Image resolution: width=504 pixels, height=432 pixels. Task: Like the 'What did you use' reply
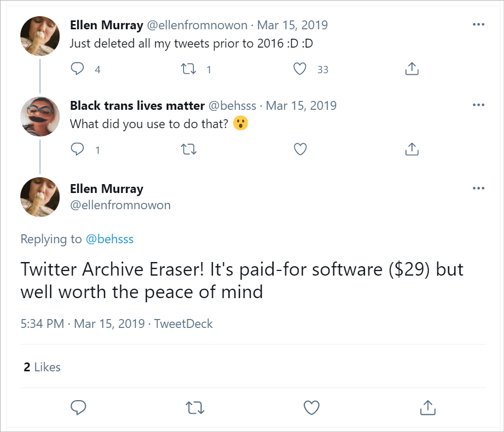[x=300, y=149]
